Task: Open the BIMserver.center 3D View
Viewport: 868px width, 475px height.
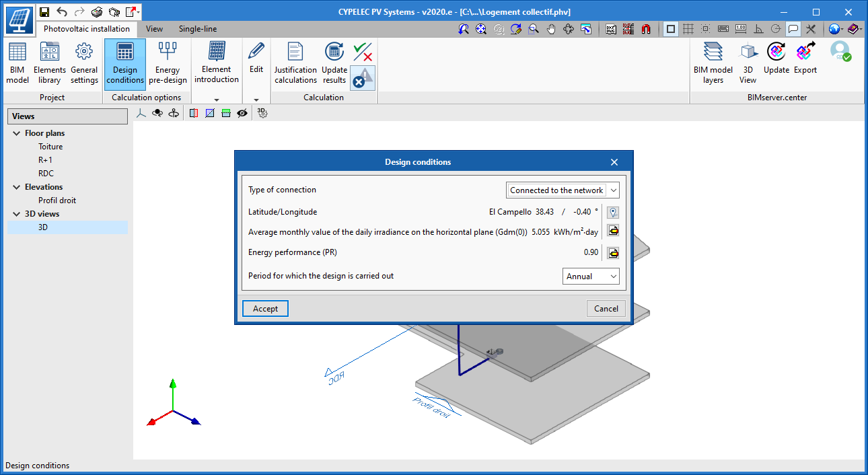Action: tap(748, 64)
